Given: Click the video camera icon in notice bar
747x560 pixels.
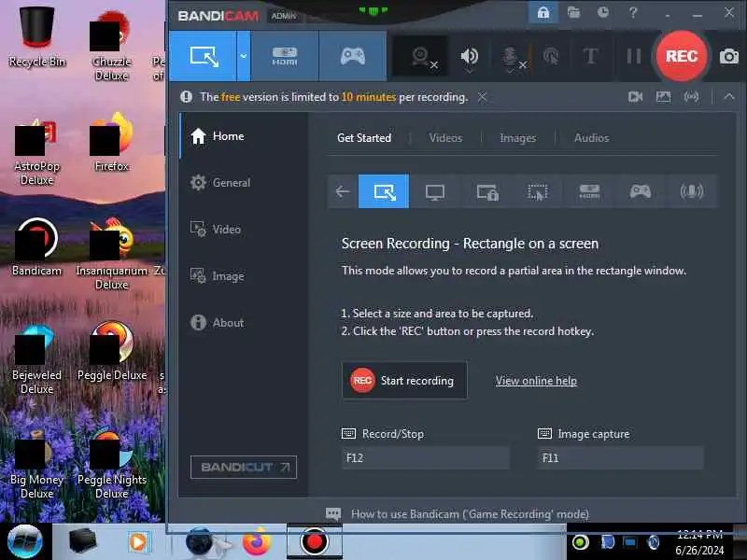Looking at the screenshot, I should (x=635, y=97).
